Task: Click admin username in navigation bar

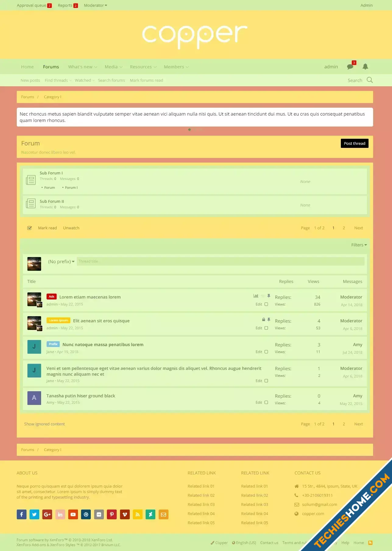Action: click(331, 67)
